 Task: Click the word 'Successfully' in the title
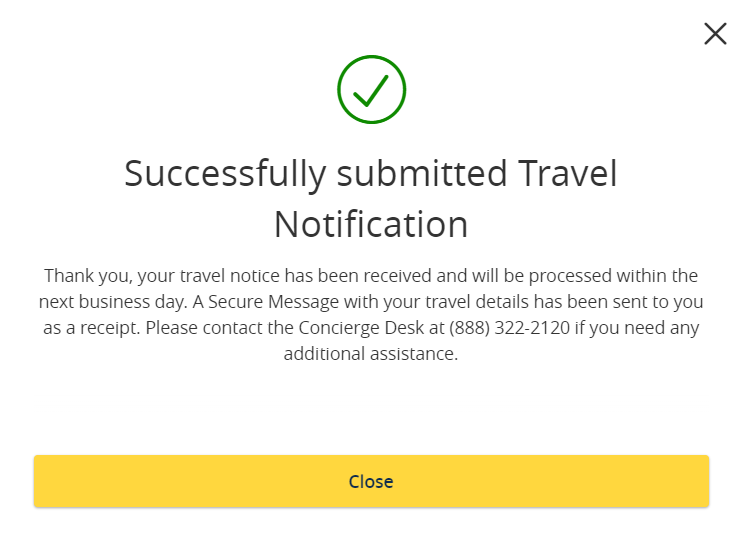click(225, 174)
